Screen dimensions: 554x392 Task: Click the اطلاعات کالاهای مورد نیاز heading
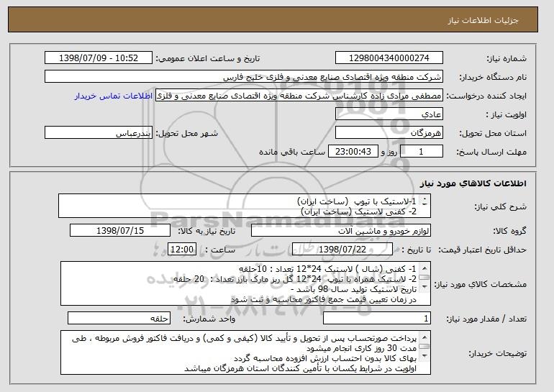473,183
